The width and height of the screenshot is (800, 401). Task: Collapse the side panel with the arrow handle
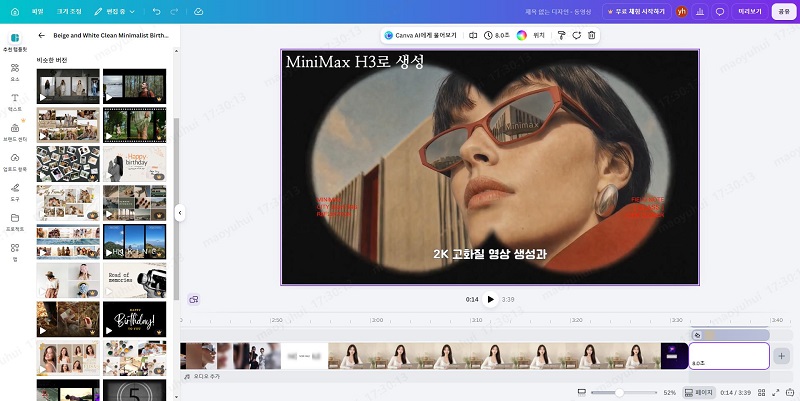(x=179, y=213)
